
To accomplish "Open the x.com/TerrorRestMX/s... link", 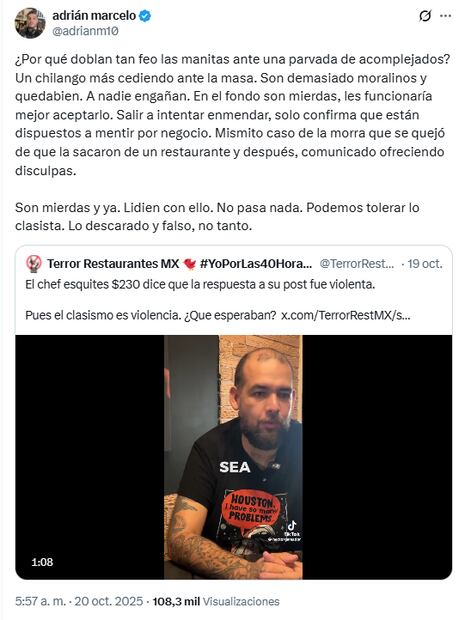I will click(x=346, y=315).
